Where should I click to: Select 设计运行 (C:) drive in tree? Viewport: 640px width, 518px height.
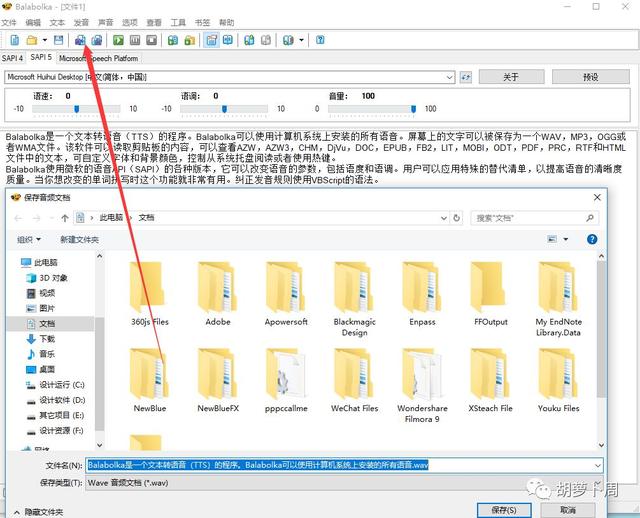tap(55, 385)
